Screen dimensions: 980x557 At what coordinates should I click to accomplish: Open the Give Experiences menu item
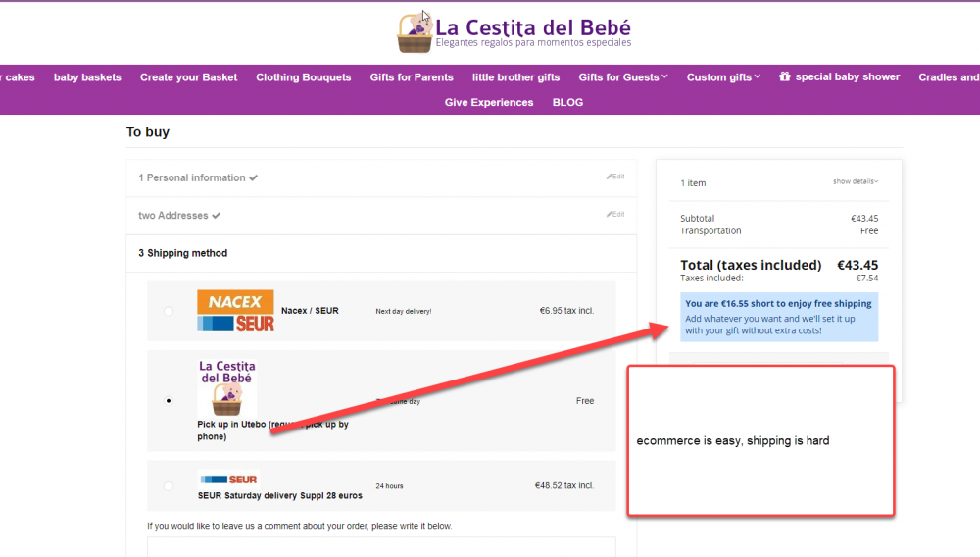coord(489,102)
